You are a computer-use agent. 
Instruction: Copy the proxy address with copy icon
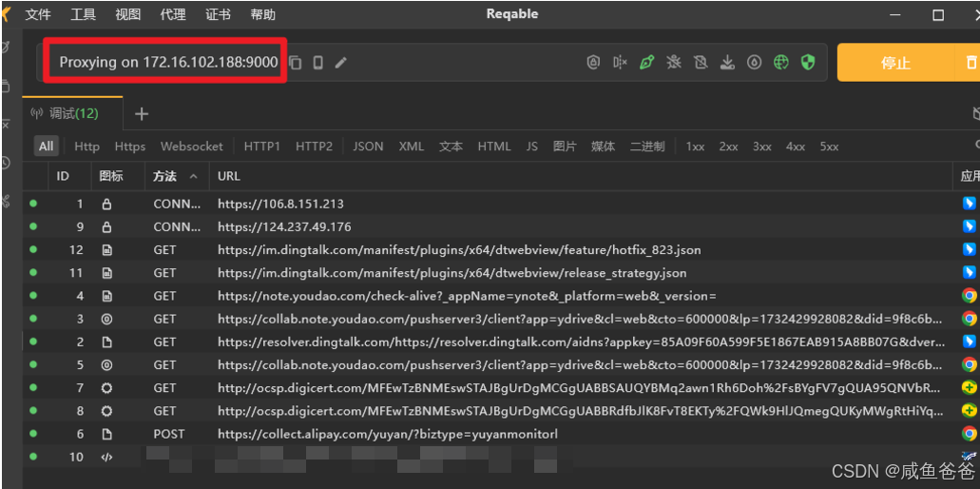296,63
